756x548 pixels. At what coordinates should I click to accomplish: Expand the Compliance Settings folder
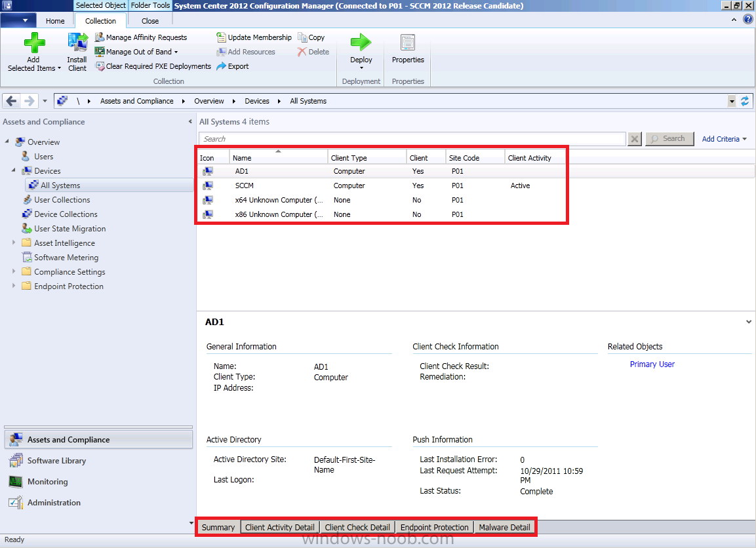[14, 271]
